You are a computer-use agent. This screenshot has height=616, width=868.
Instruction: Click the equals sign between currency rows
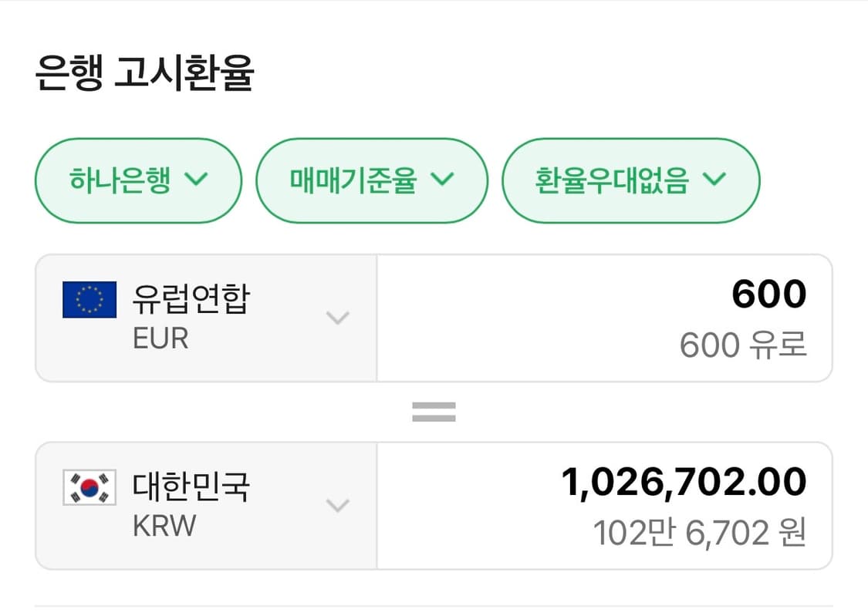pos(434,410)
